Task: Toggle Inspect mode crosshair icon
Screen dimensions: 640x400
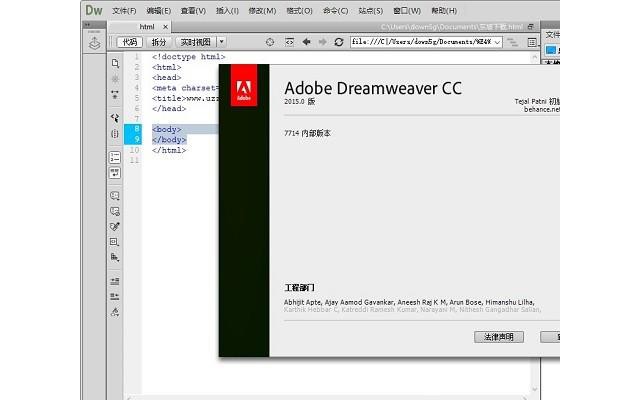Action: click(270, 42)
